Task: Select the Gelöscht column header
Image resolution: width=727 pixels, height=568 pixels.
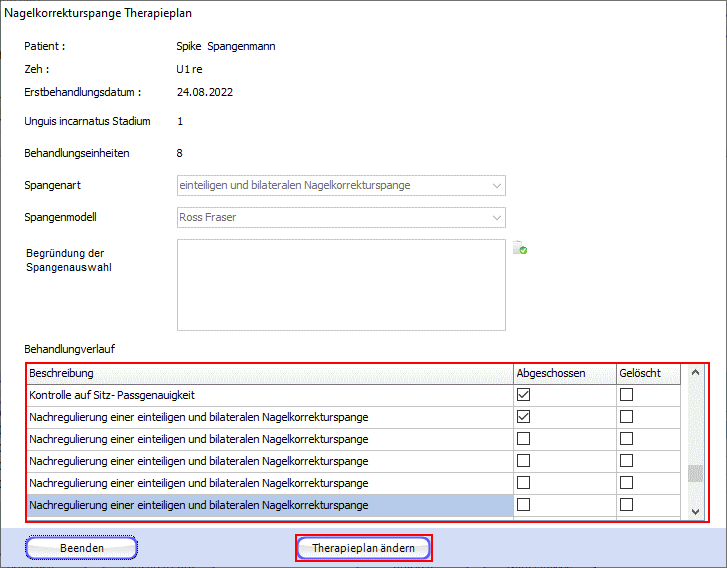Action: (x=646, y=373)
